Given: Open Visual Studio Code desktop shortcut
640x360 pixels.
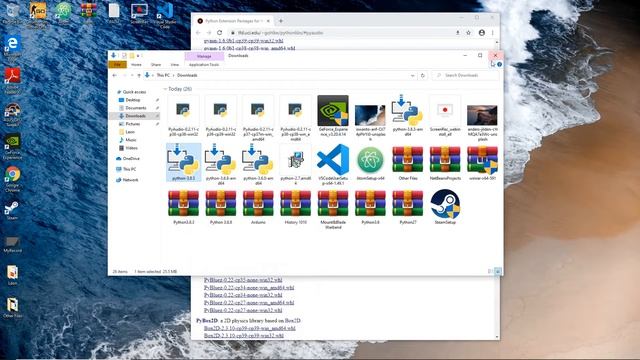Looking at the screenshot, I should (165, 15).
